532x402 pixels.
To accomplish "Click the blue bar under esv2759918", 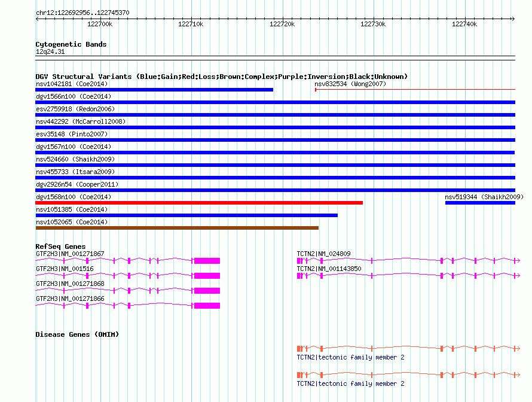I will pyautogui.click(x=276, y=115).
